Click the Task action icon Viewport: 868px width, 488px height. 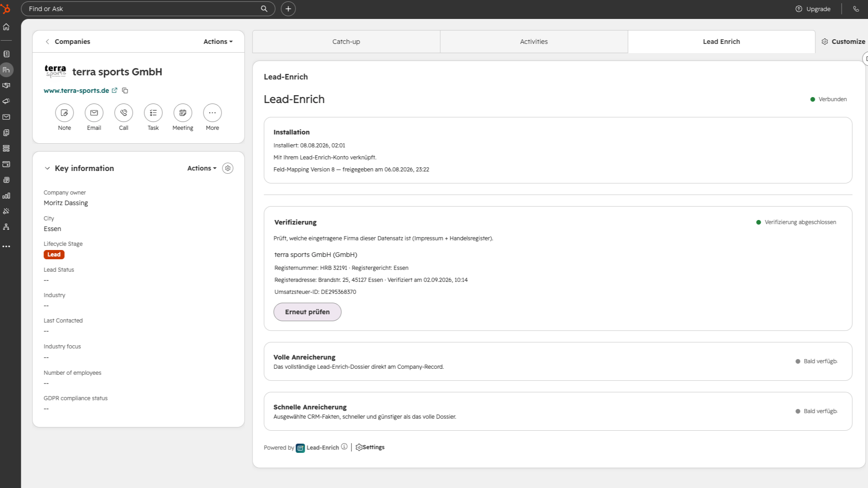[153, 113]
